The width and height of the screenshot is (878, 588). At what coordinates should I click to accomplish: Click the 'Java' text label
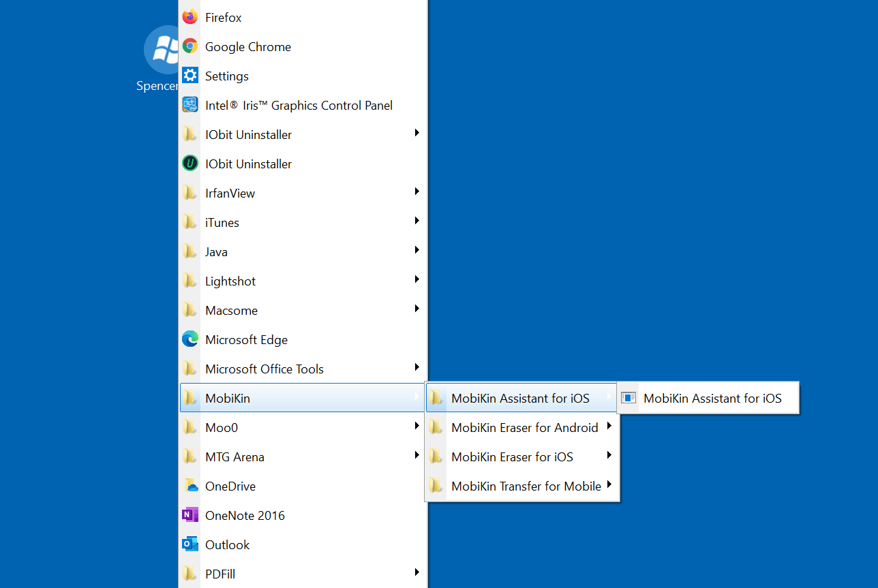coord(216,252)
